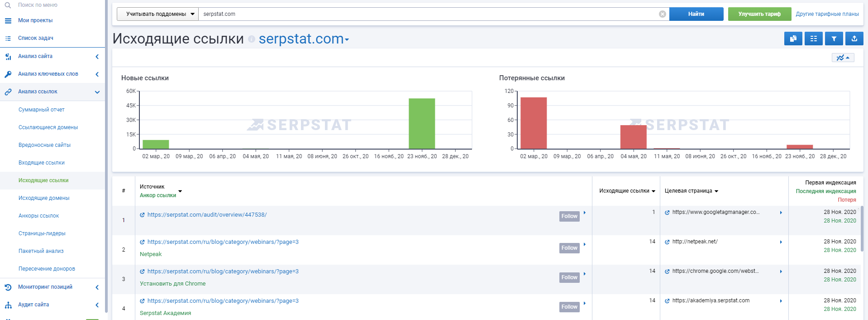Screen dimensions: 868x320
Task: Open Суммарный отчет submenu item
Action: pyautogui.click(x=42, y=110)
